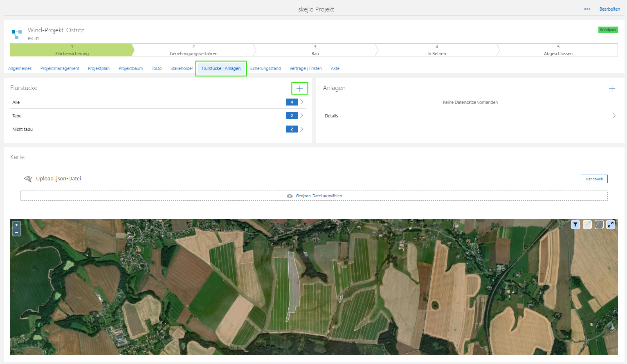The width and height of the screenshot is (627, 364).
Task: Switch map to street map layer thumbnail
Action: [587, 224]
